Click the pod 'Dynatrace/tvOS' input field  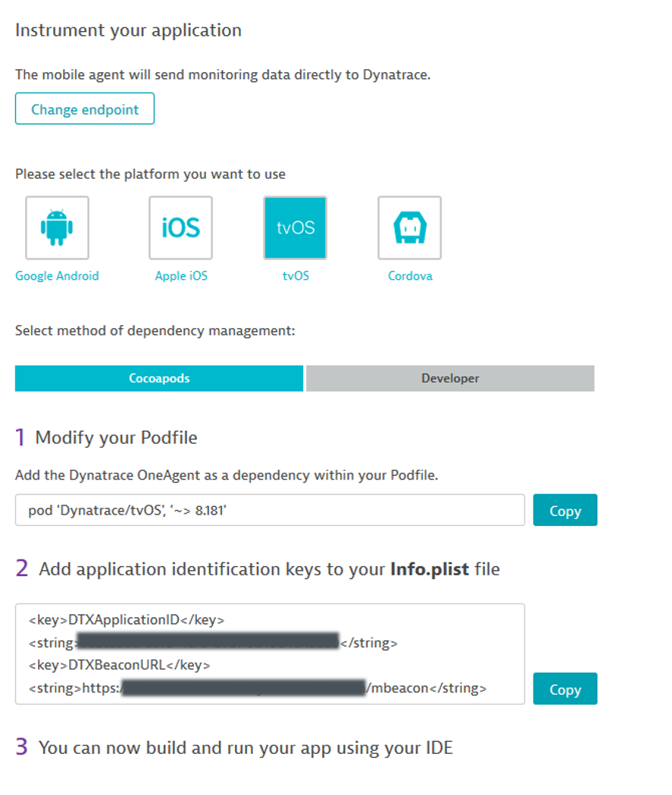click(x=270, y=510)
